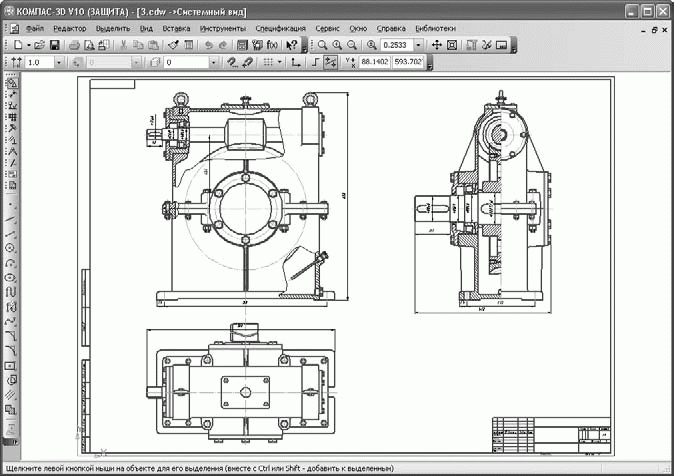
Task: Toggle orthogonal drawing mode
Action: 315,62
